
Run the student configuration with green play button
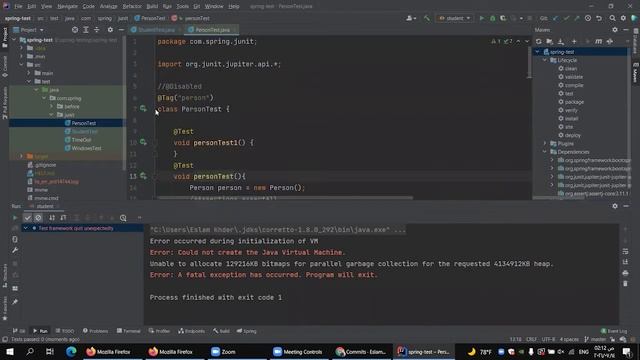point(482,18)
